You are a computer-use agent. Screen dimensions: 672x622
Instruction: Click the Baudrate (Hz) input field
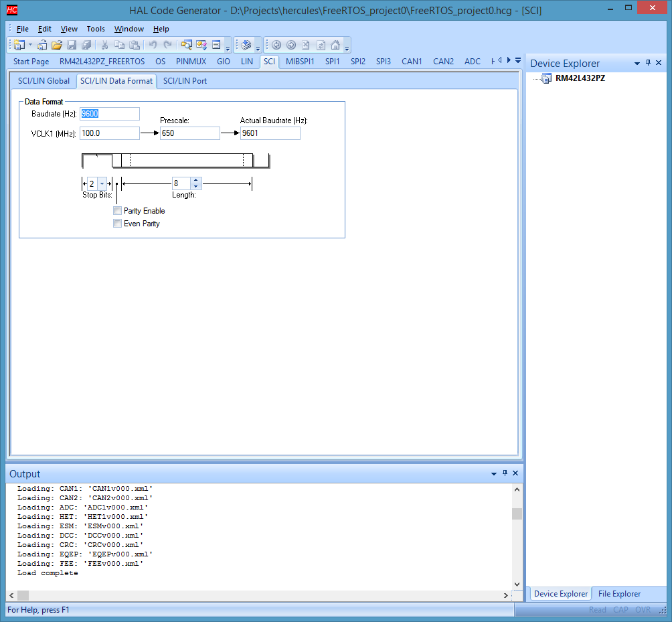tap(110, 114)
